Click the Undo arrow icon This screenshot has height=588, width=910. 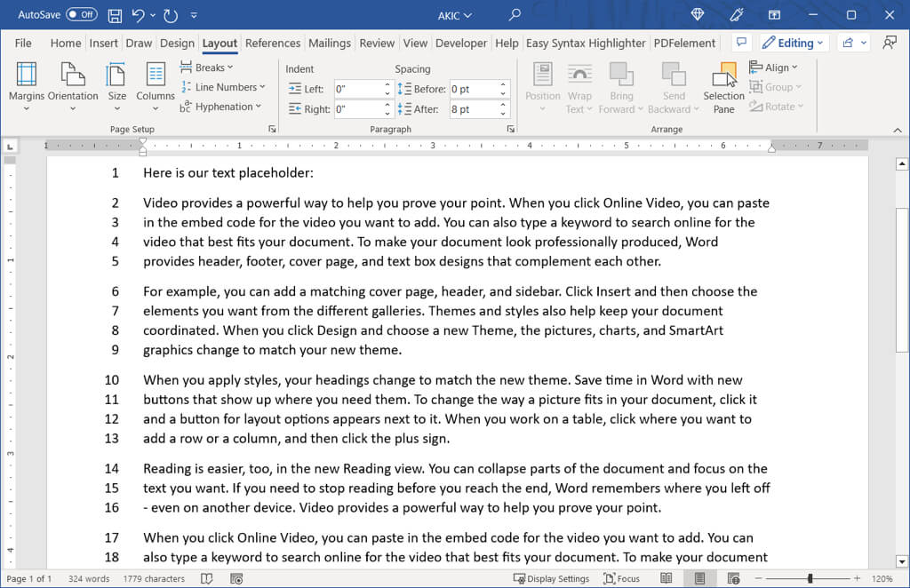(x=139, y=15)
